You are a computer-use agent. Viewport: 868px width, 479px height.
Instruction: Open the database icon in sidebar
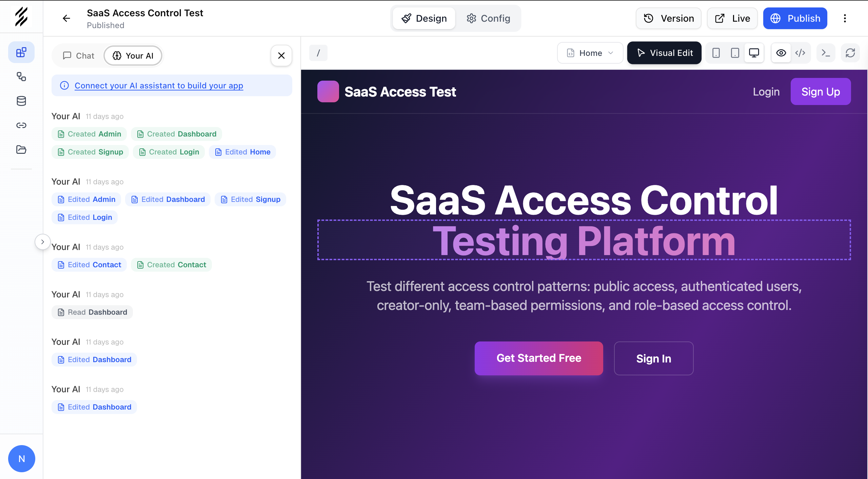point(21,101)
